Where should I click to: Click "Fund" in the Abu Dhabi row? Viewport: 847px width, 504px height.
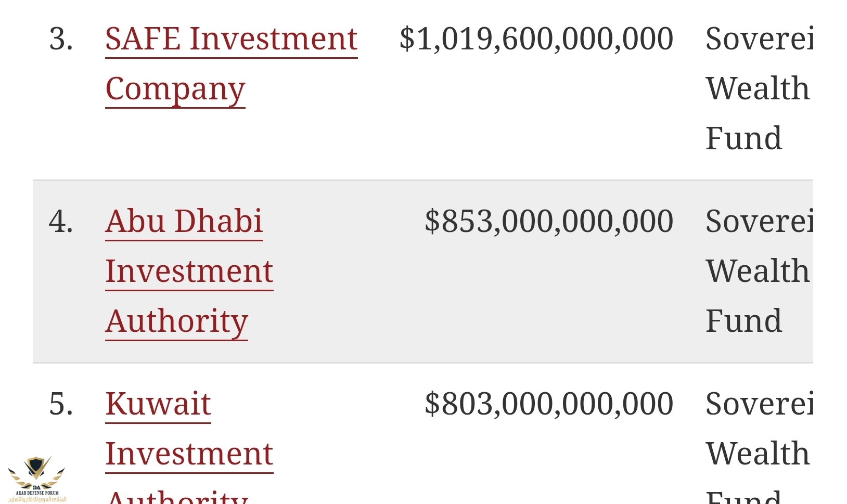[743, 321]
